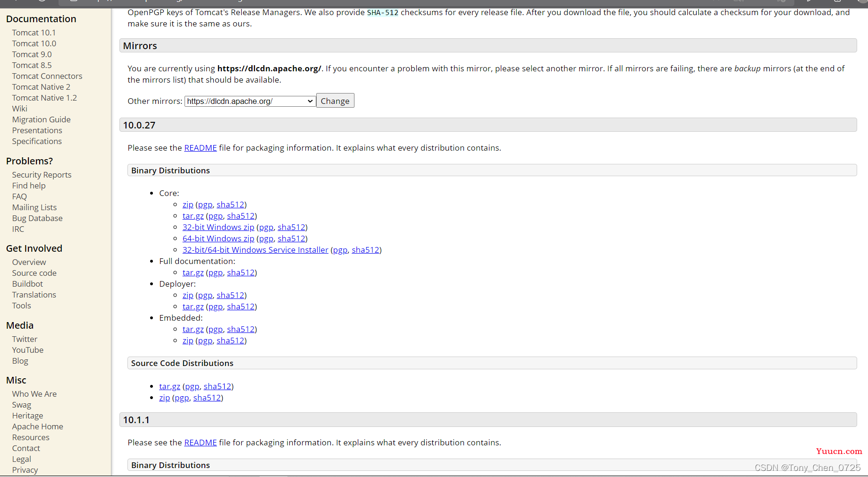
Task: Download Source Code zip
Action: click(x=164, y=398)
